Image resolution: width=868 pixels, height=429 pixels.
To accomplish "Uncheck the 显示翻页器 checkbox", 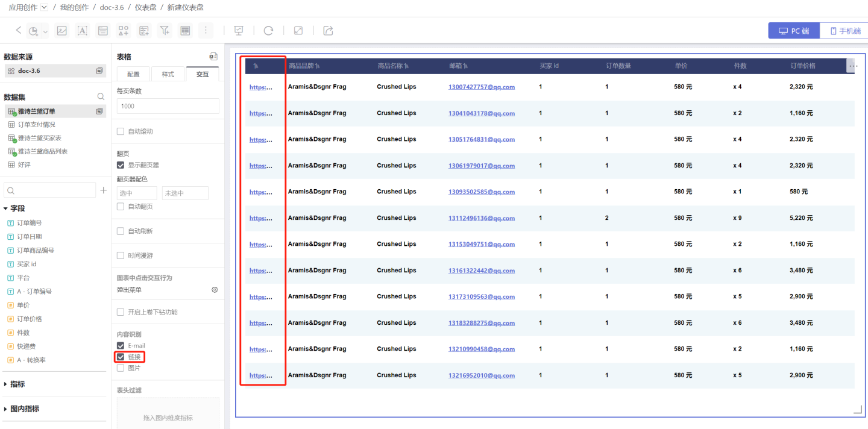I will point(121,165).
